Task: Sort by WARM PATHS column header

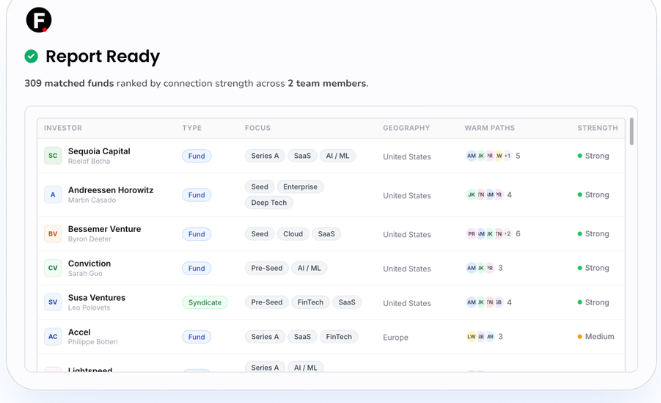Action: tap(489, 128)
